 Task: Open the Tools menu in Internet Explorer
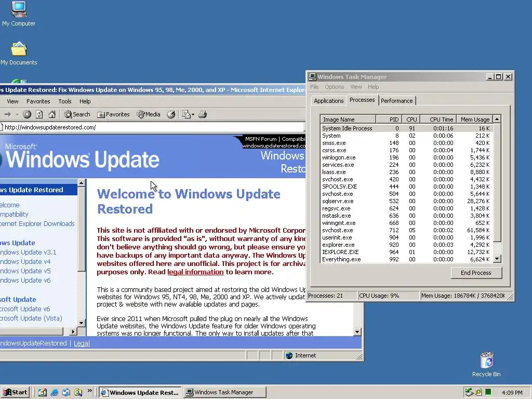tap(65, 101)
